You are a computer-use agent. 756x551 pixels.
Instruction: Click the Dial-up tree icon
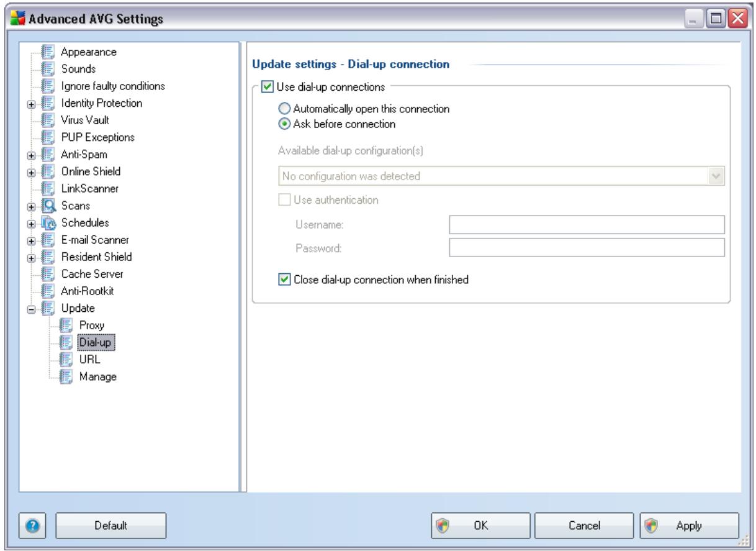coord(66,342)
